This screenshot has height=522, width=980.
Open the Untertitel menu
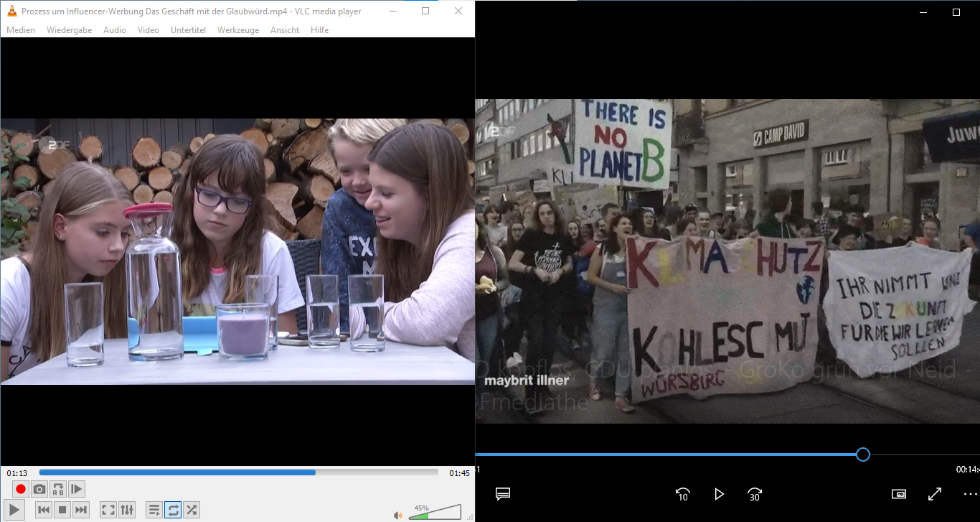(x=188, y=30)
